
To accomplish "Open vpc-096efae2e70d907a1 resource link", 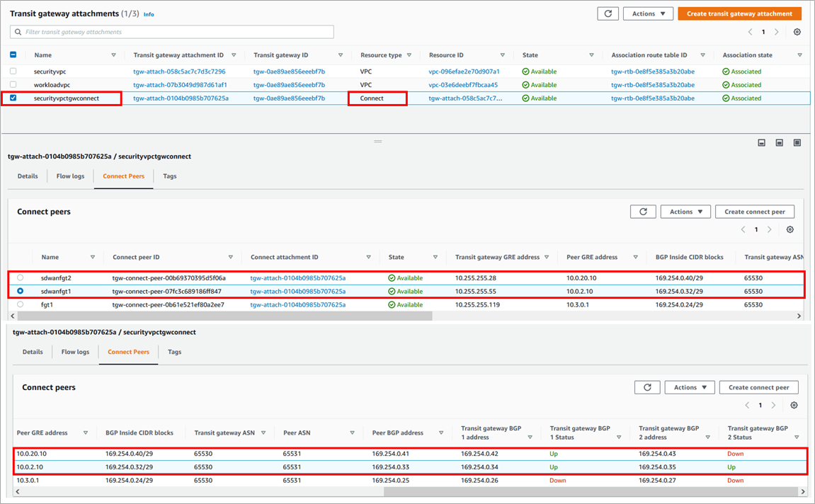I will (x=464, y=71).
